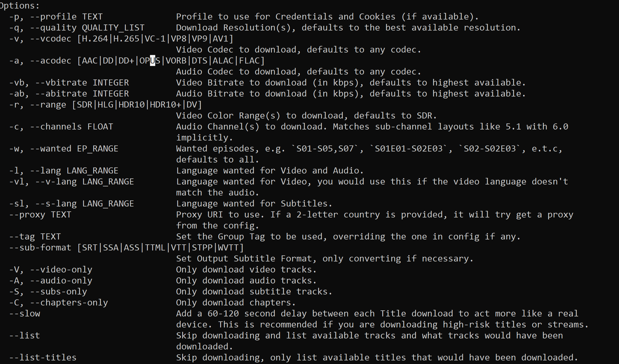
Task: Click the --video-only option flag
Action: (61, 269)
